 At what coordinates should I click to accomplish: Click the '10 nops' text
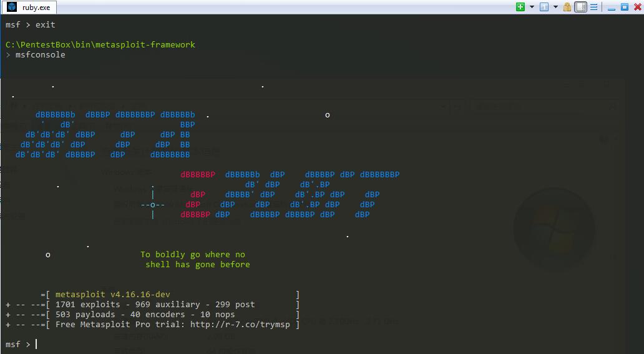(x=218, y=315)
